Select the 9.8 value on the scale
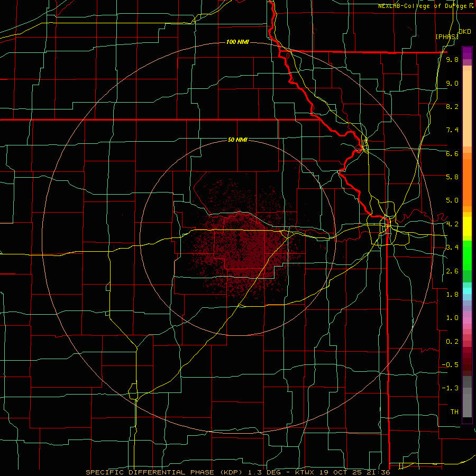476x476 pixels. pos(452,60)
